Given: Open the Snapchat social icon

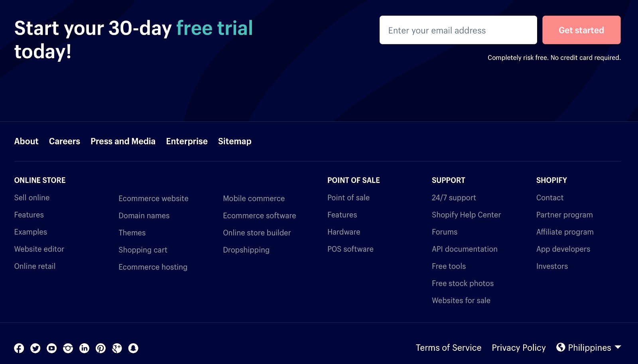Looking at the screenshot, I should pos(134,348).
